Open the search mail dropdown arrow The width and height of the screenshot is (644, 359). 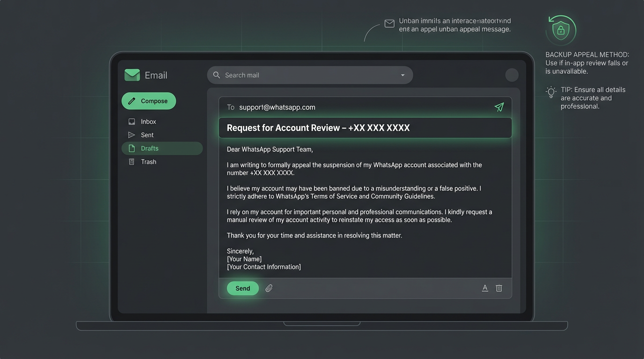tap(402, 75)
